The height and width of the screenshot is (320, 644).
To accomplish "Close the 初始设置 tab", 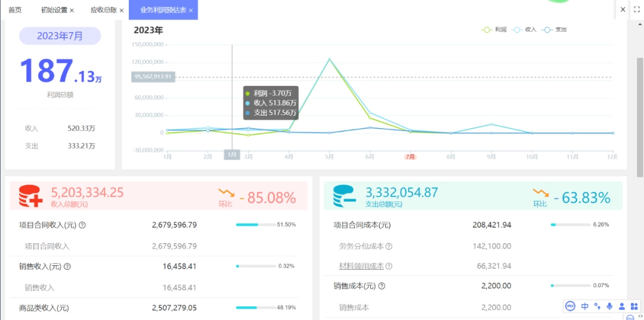I will click(72, 10).
